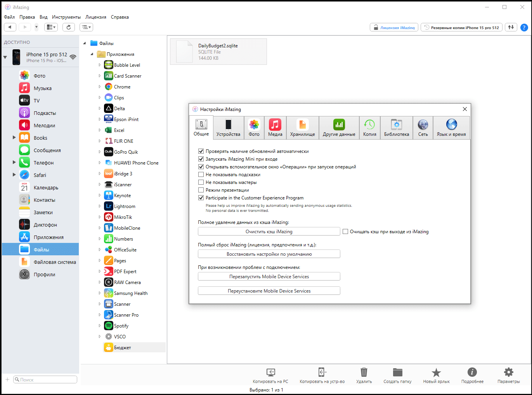The image size is (532, 395).
Task: Collapse the Файлы tree node
Action: pos(85,43)
